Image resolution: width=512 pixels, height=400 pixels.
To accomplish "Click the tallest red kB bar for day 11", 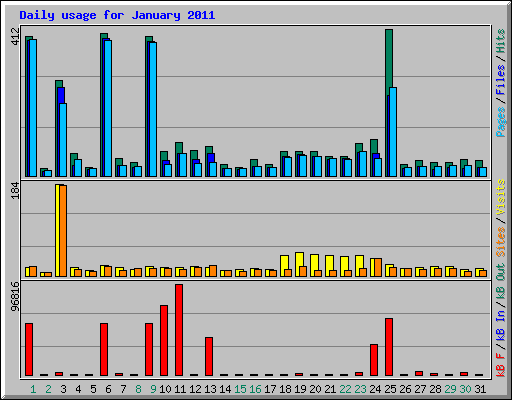I will pos(179,330).
